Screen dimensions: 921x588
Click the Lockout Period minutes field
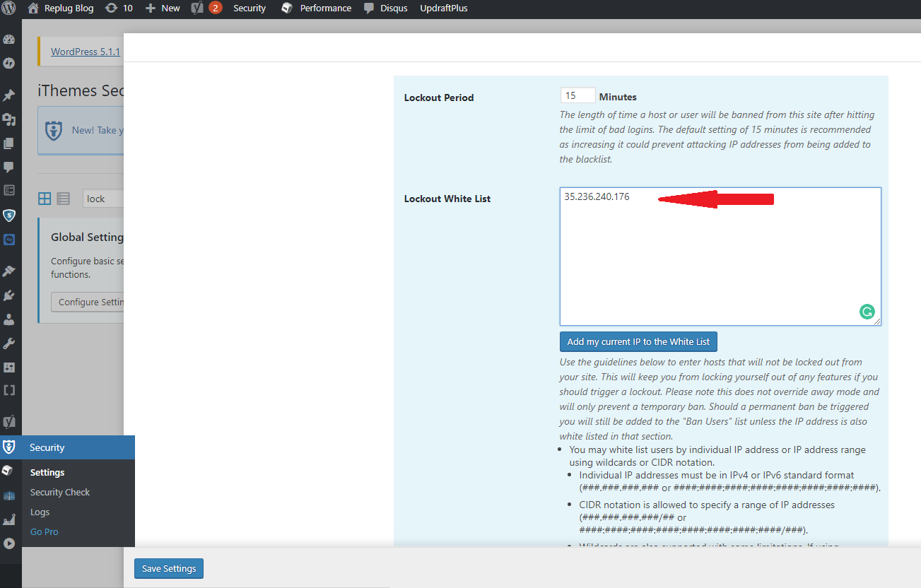click(577, 96)
